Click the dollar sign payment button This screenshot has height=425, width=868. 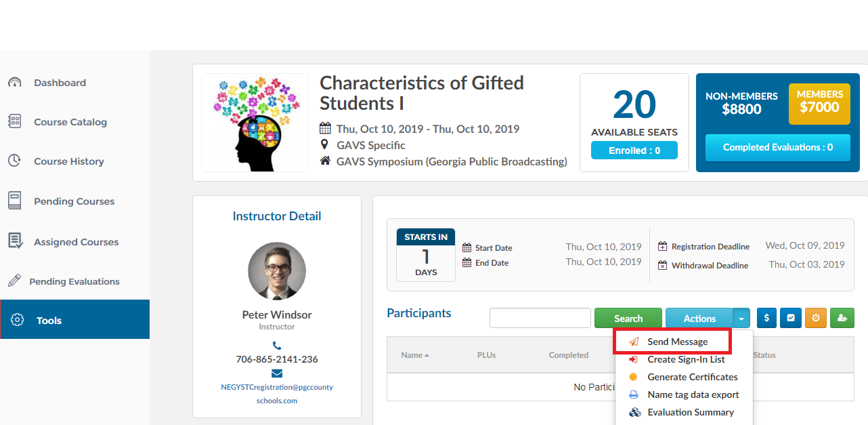point(766,318)
